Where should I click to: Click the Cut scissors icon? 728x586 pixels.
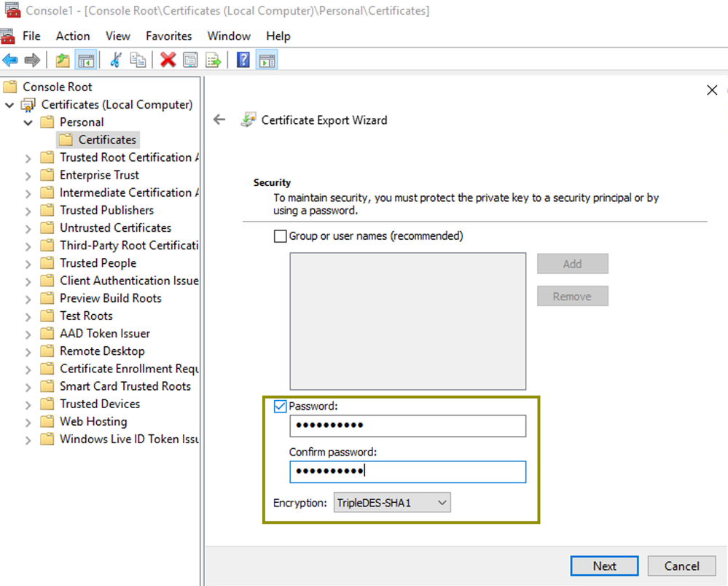(x=115, y=60)
